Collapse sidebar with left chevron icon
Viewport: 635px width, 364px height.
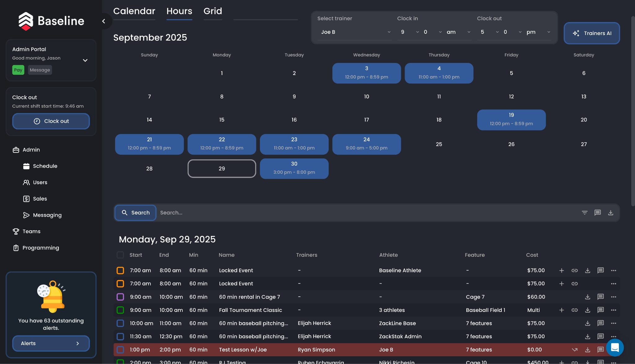(x=104, y=21)
